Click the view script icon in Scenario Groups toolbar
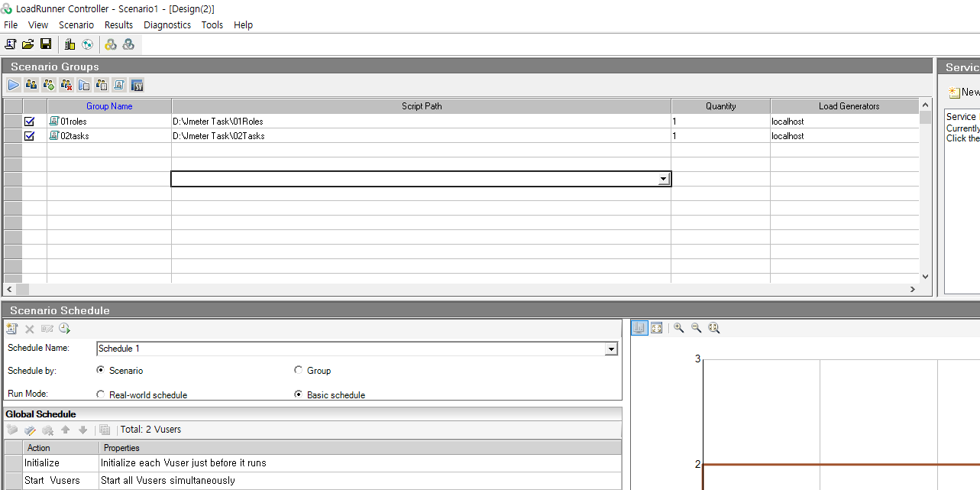The image size is (980, 490). (x=119, y=85)
